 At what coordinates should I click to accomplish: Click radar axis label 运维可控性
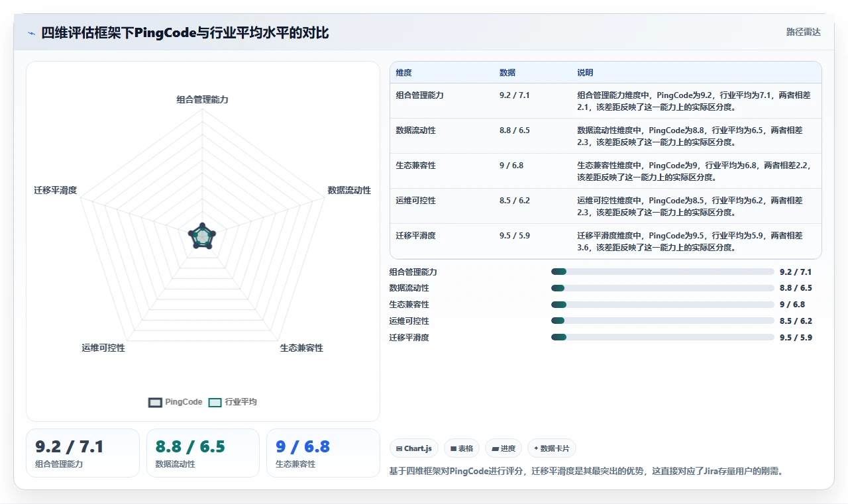click(x=103, y=348)
